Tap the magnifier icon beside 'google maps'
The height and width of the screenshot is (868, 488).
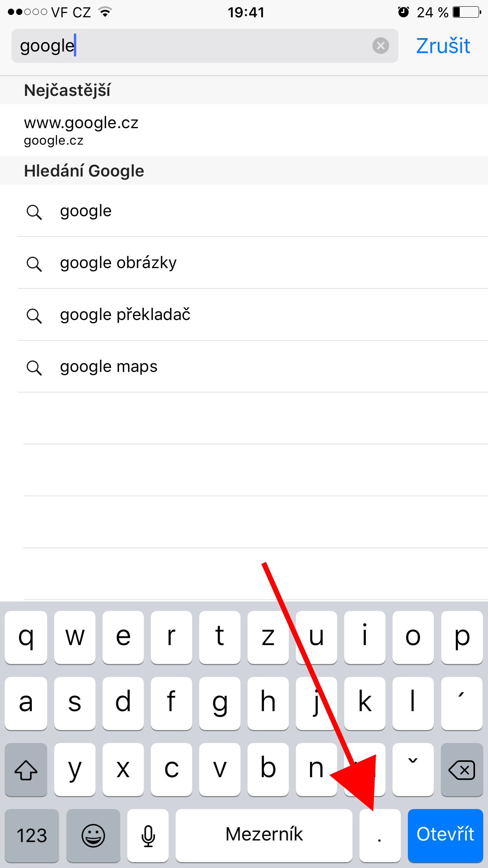pos(34,368)
